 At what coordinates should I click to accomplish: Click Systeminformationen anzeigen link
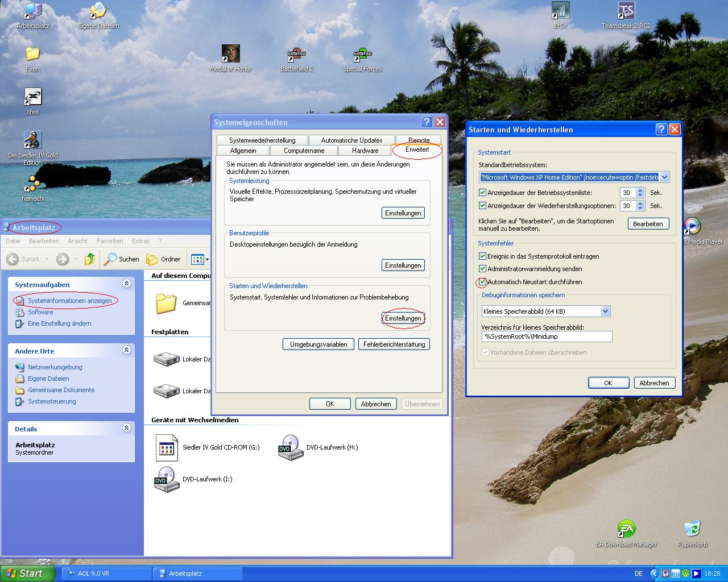click(69, 301)
